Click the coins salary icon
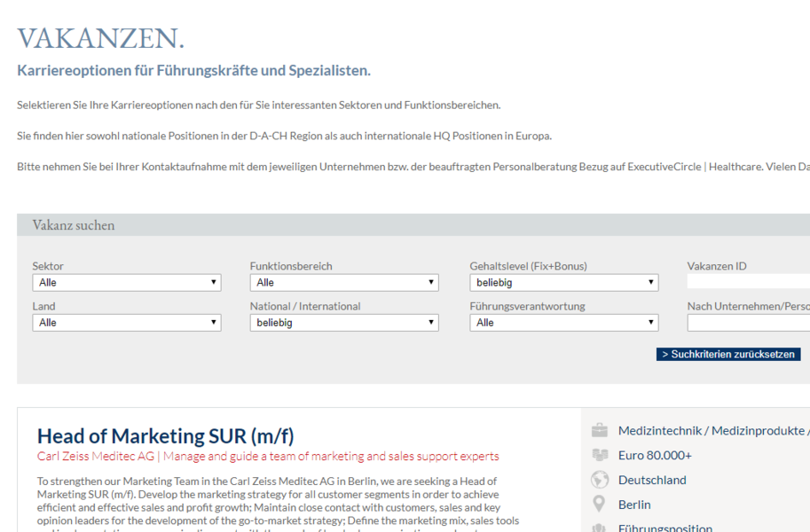 pos(600,455)
